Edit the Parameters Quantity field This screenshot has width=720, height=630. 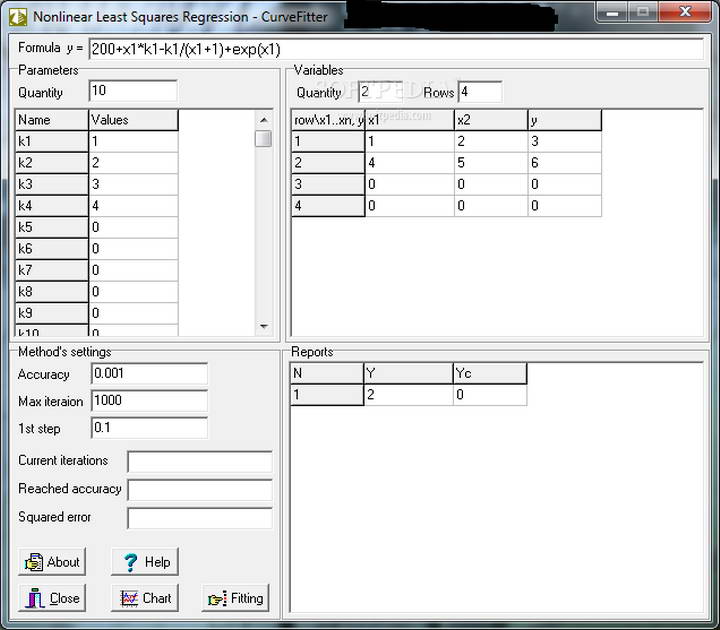click(x=133, y=91)
